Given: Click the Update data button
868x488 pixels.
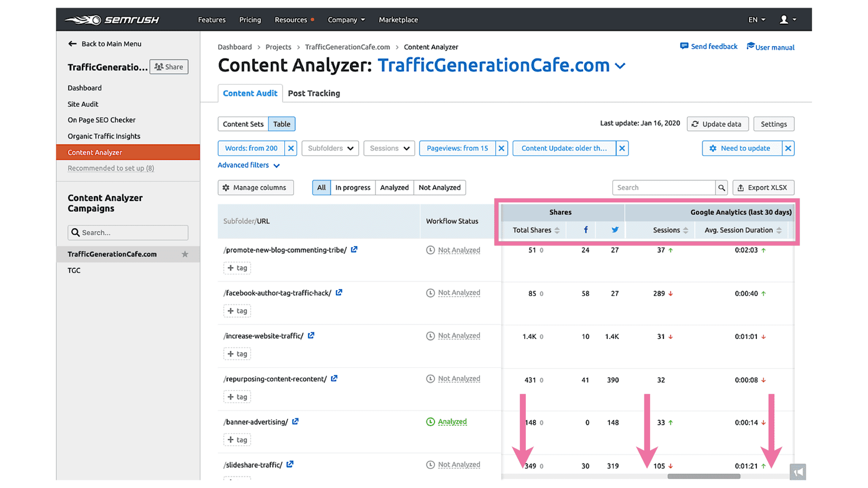Looking at the screenshot, I should [717, 124].
